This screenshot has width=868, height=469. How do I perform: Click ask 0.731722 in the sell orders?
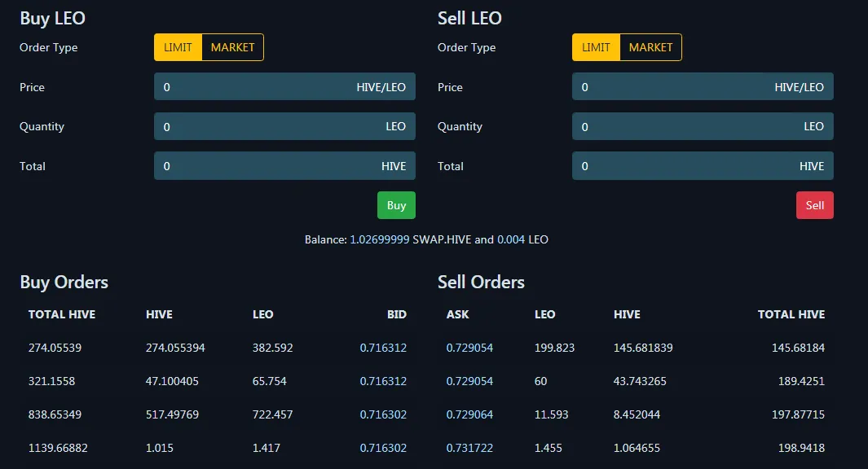(x=469, y=448)
